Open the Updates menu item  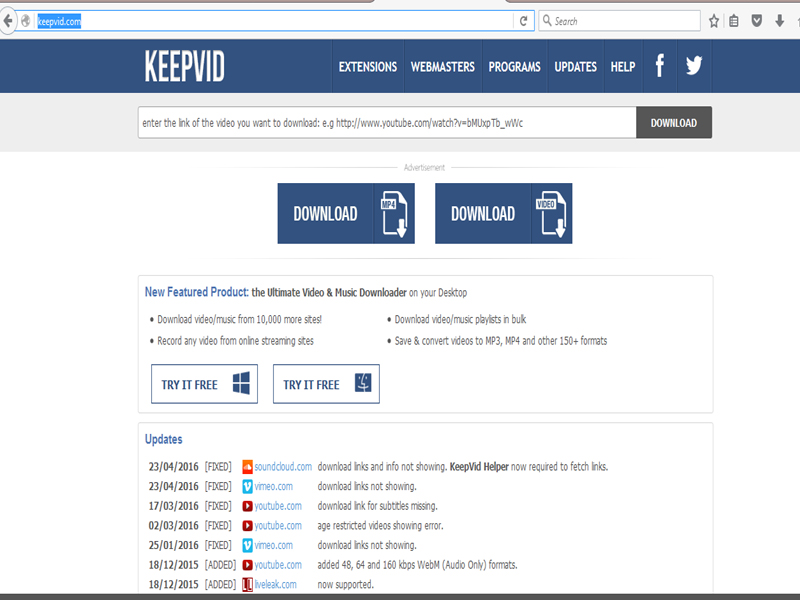pos(576,67)
